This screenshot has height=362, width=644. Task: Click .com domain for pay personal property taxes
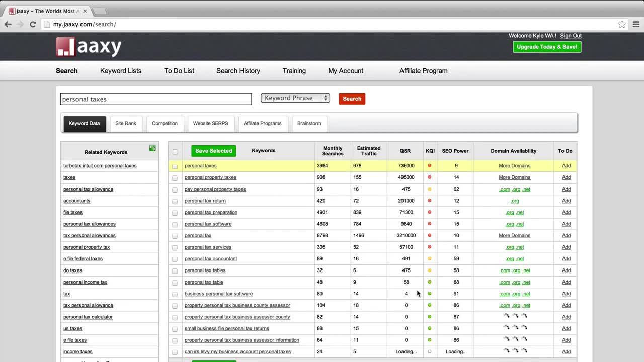tap(505, 189)
